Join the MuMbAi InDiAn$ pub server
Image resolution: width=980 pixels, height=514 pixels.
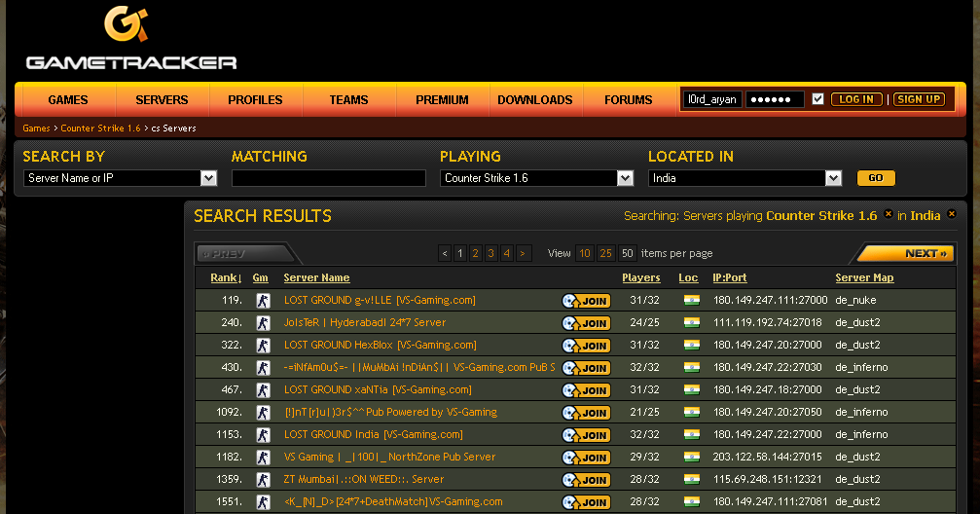pyautogui.click(x=586, y=368)
